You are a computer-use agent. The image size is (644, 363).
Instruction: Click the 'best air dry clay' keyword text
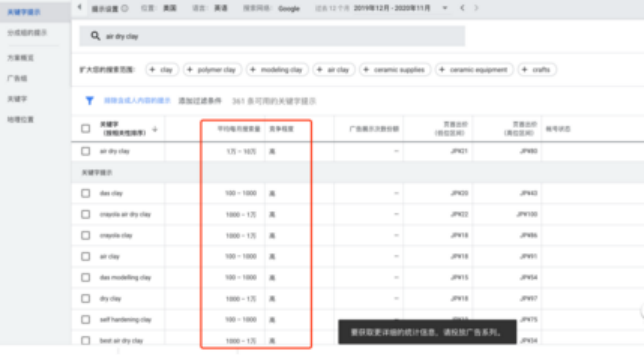click(121, 340)
